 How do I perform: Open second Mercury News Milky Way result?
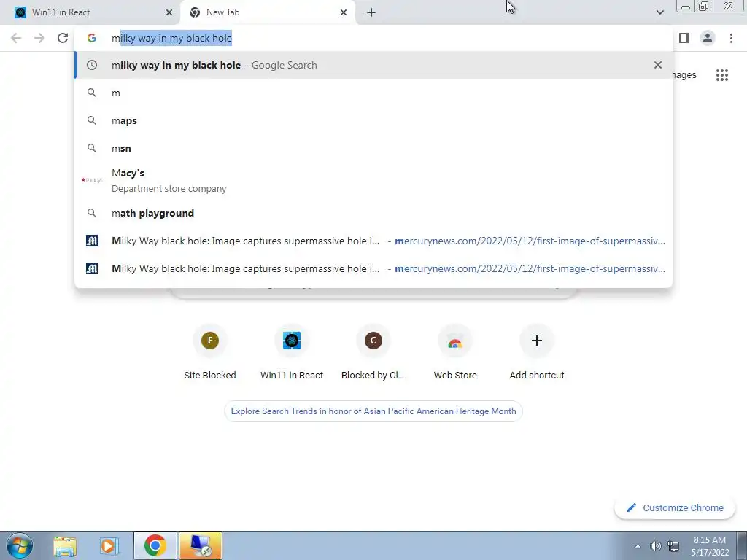click(x=373, y=268)
